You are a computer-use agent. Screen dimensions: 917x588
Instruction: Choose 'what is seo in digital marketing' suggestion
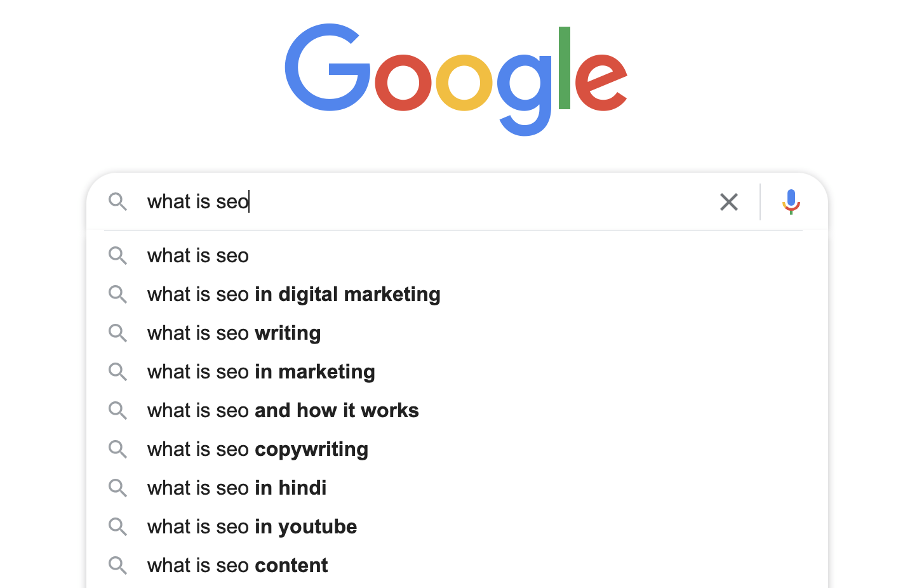point(293,295)
